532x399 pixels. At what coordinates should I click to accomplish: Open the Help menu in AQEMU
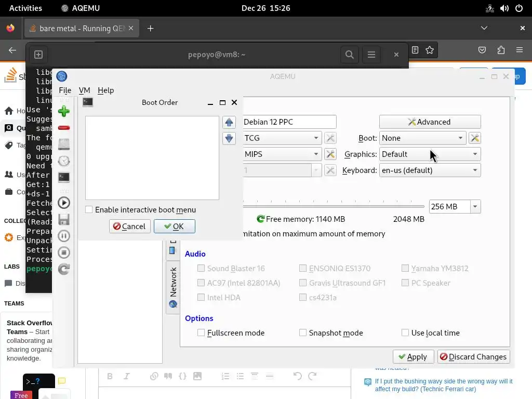tap(106, 90)
